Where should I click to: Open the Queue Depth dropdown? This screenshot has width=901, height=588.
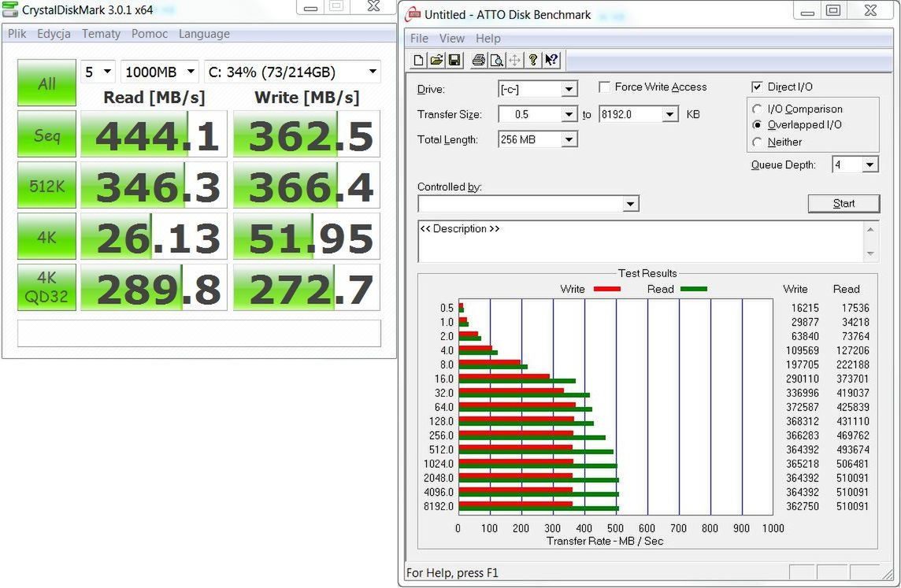click(870, 165)
